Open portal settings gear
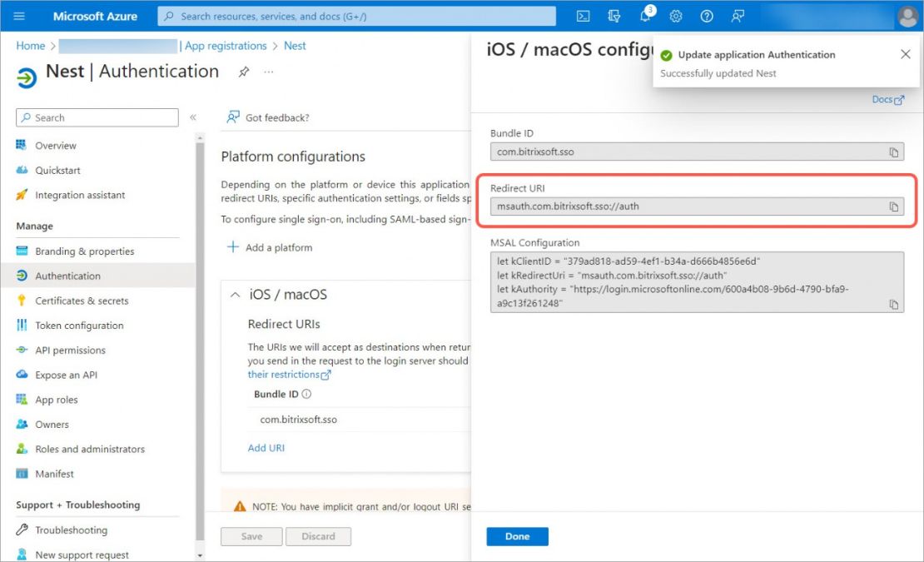 point(676,16)
